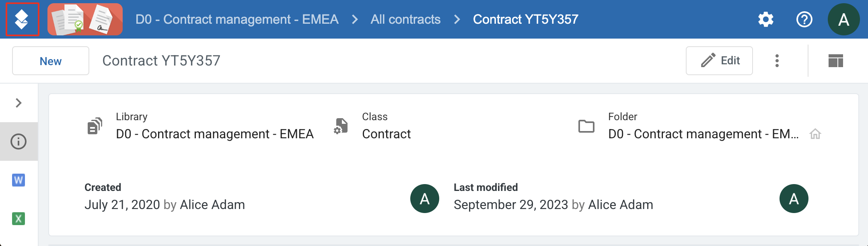Viewport: 868px width, 246px height.
Task: Open the app launcher logo icon
Action: [22, 19]
